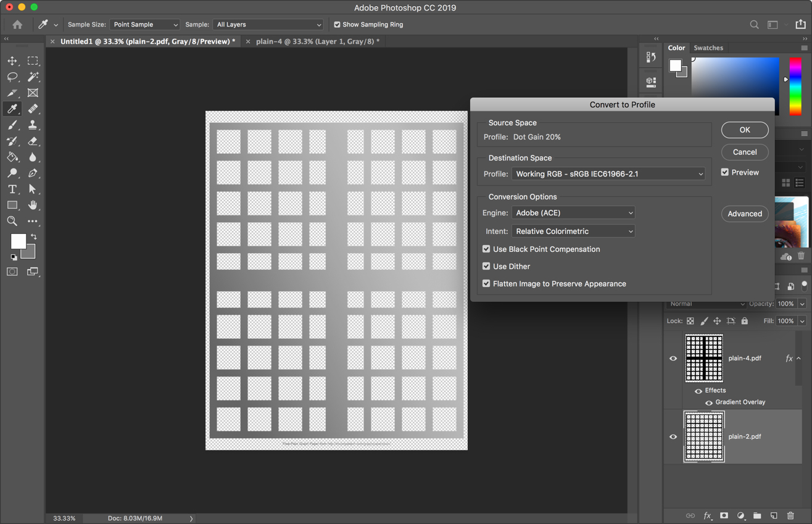Create a new layer in the Layers panel
Viewport: 812px width, 524px height.
[774, 515]
